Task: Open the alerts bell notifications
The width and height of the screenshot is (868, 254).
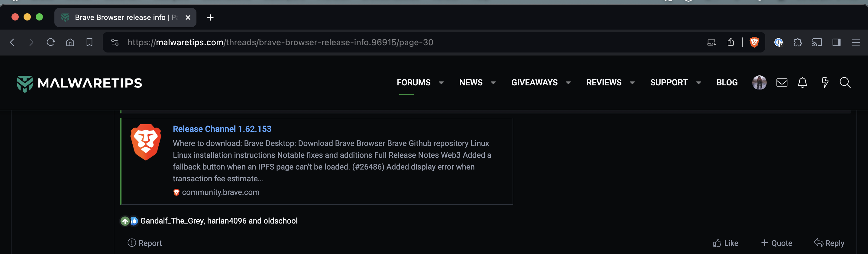Action: (803, 83)
